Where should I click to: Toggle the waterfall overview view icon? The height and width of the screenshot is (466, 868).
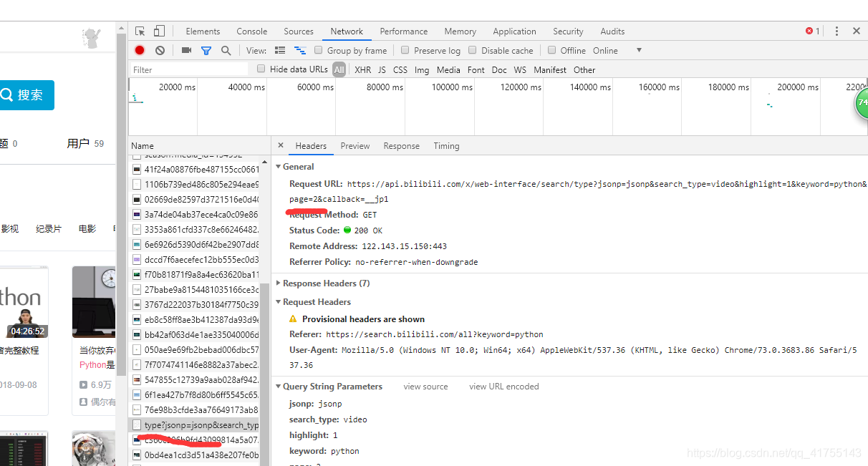pyautogui.click(x=300, y=50)
